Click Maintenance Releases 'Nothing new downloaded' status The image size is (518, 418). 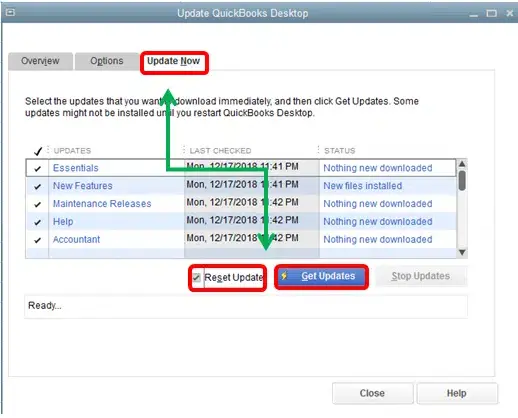pyautogui.click(x=378, y=204)
